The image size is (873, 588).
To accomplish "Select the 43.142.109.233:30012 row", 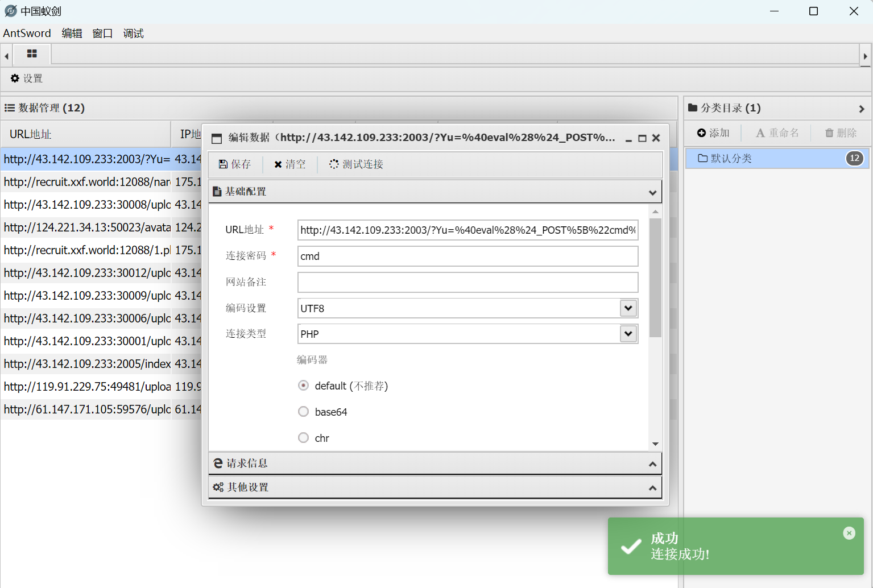I will [101, 273].
